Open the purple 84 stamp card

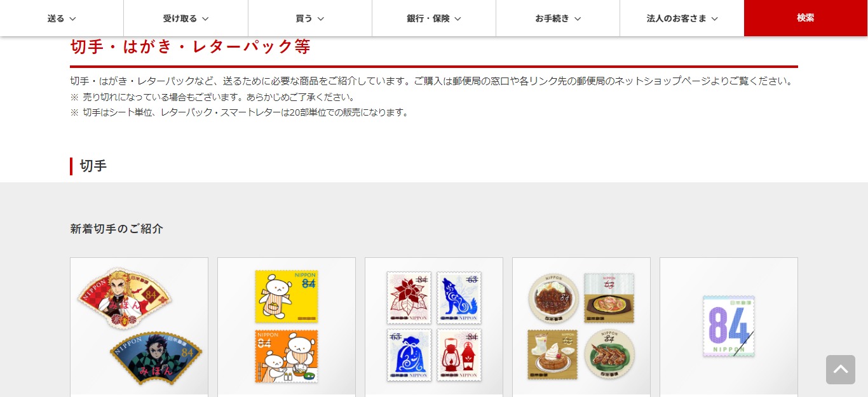pos(729,327)
